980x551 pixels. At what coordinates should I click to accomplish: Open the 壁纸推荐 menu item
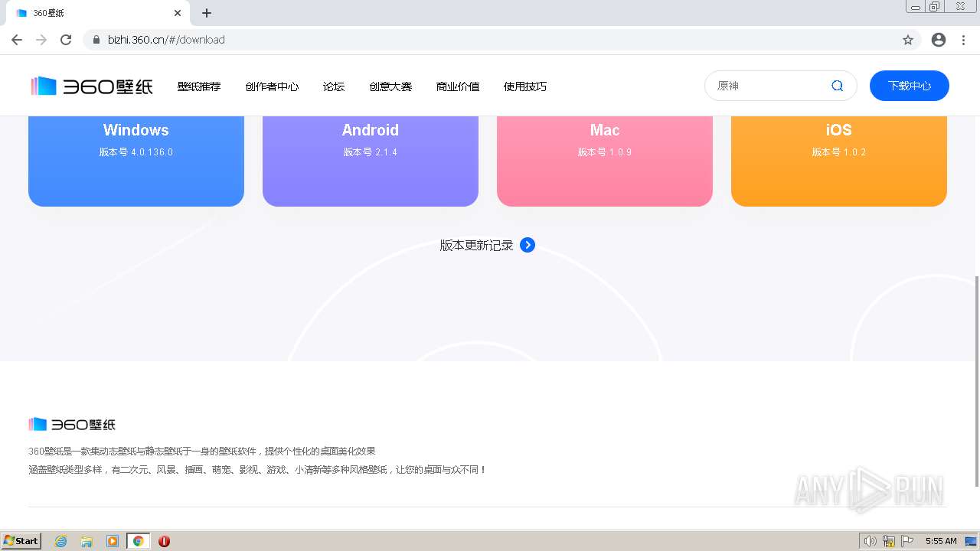point(199,86)
